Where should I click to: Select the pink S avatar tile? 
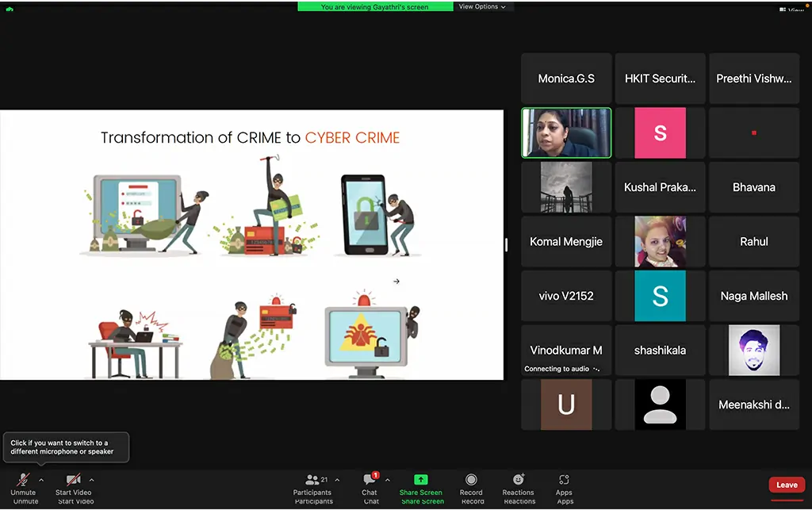(660, 133)
